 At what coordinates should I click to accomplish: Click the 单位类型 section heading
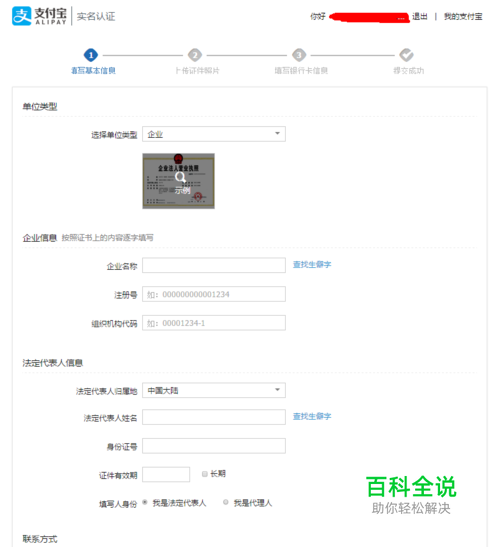(x=40, y=106)
